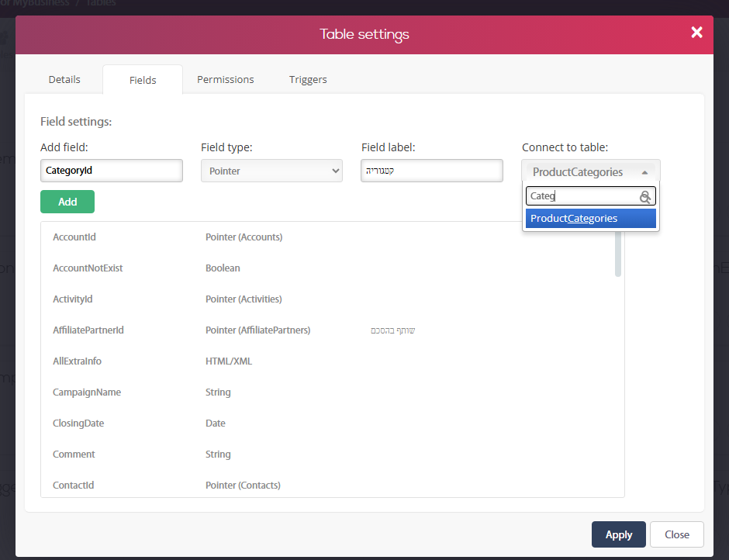Collapse the Connect to table arrow

point(644,172)
